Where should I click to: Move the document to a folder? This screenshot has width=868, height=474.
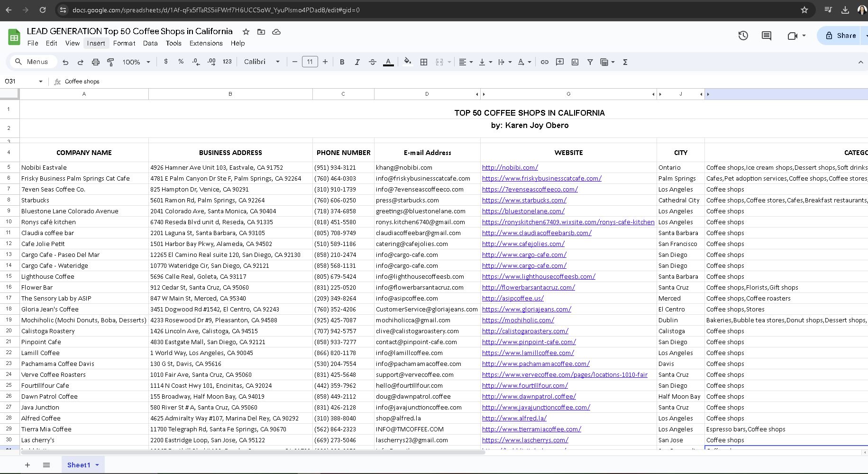click(x=261, y=32)
